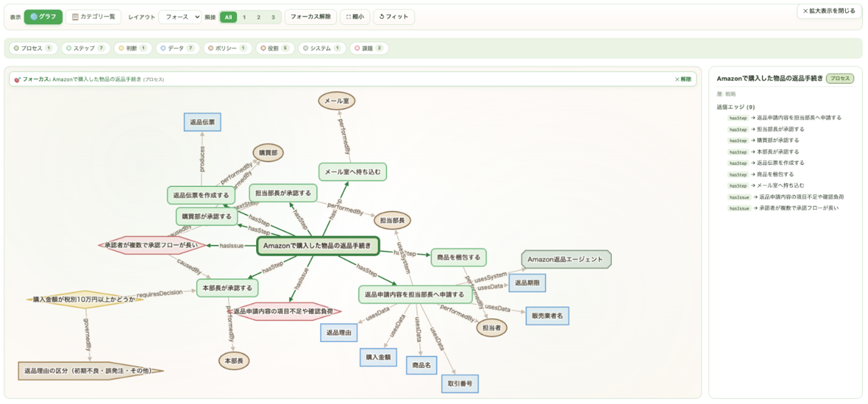Click edge row メール室へ持ち込む in the panel
This screenshot has width=868, height=404.
click(x=767, y=185)
